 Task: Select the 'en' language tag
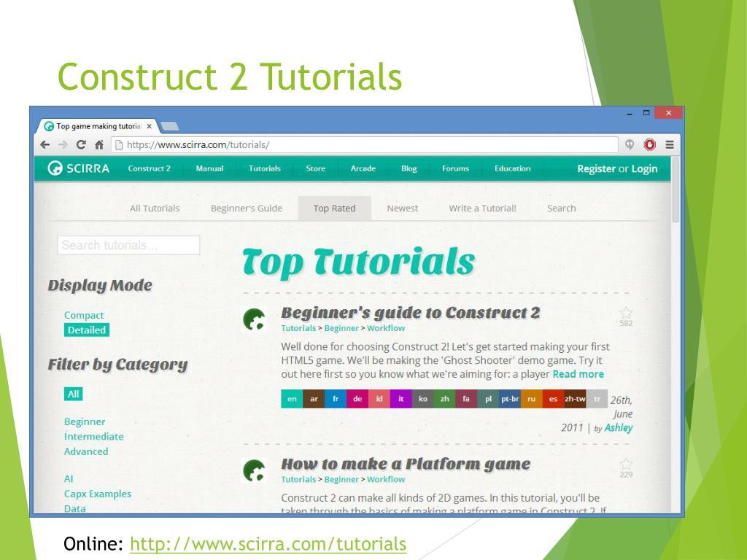pos(292,399)
